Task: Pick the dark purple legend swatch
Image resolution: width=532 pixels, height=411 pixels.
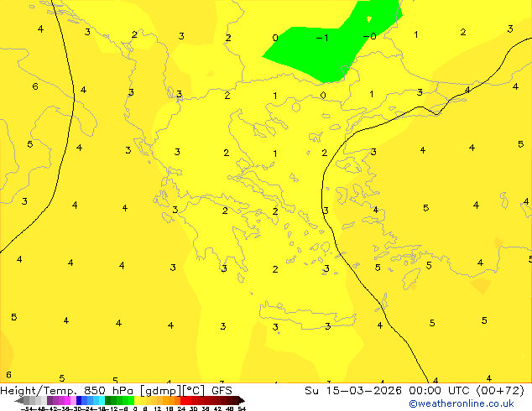Action: tap(50, 400)
